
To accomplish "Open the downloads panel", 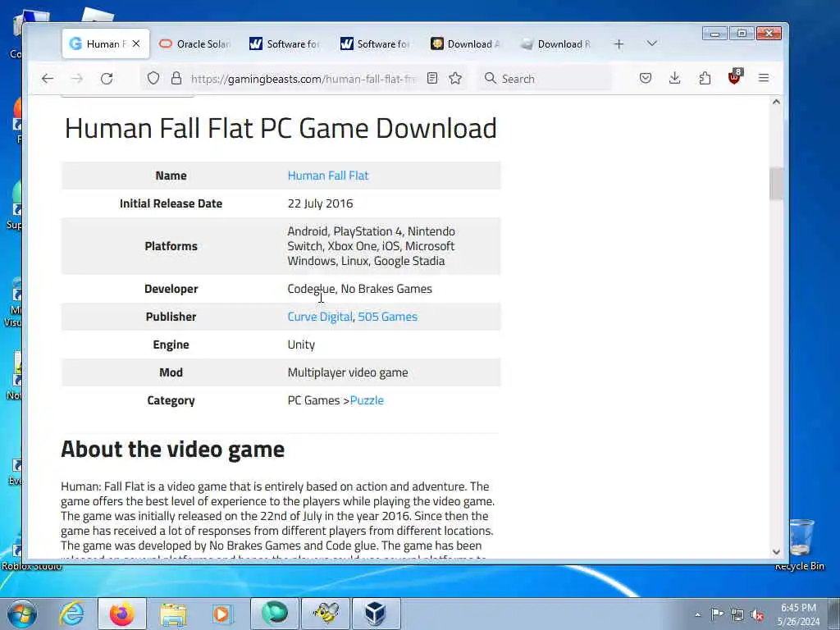I will coord(675,79).
